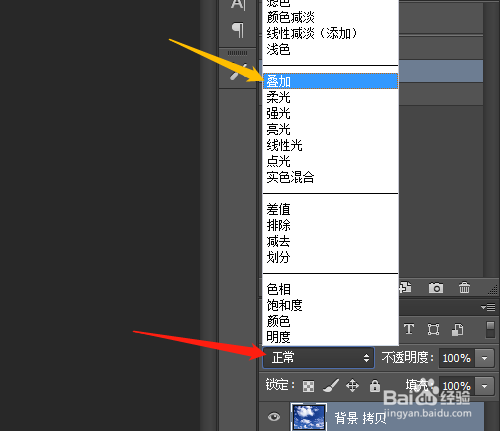Hide the 背景 拷贝 layer
This screenshot has width=500, height=431.
click(x=274, y=417)
